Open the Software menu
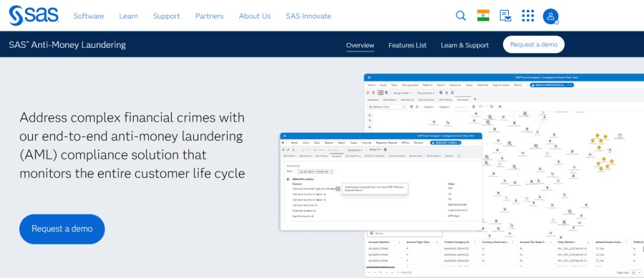Viewport: 644px width, 278px height. click(x=89, y=16)
